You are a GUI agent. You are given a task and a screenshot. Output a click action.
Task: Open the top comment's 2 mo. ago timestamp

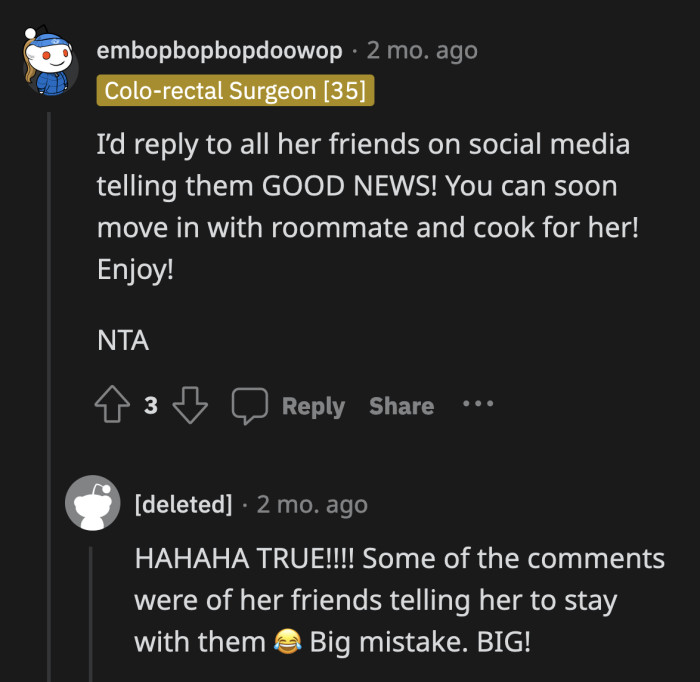(422, 50)
